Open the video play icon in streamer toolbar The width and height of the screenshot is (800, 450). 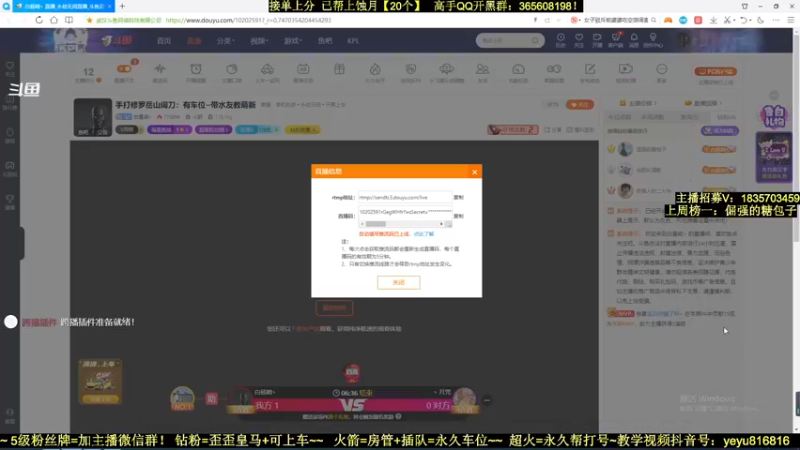pos(626,69)
